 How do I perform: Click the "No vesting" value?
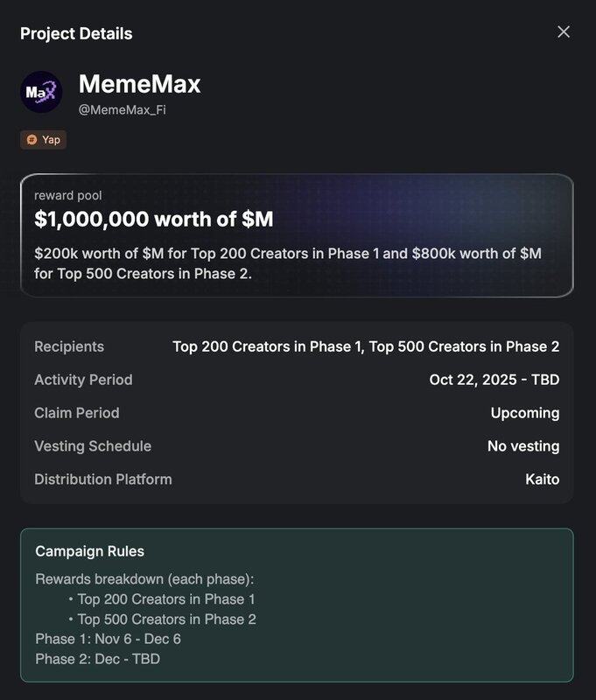point(523,446)
